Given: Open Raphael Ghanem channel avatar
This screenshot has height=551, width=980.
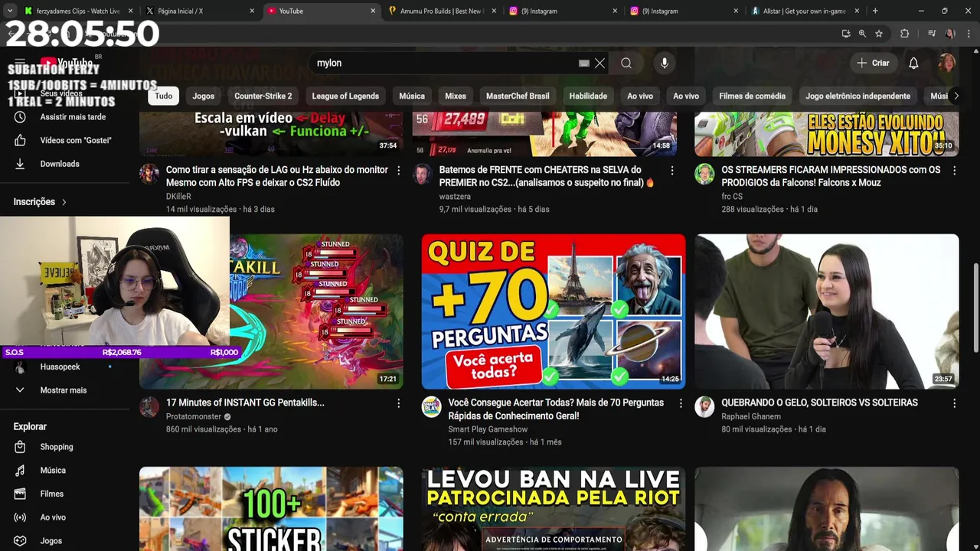Looking at the screenshot, I should pyautogui.click(x=704, y=406).
